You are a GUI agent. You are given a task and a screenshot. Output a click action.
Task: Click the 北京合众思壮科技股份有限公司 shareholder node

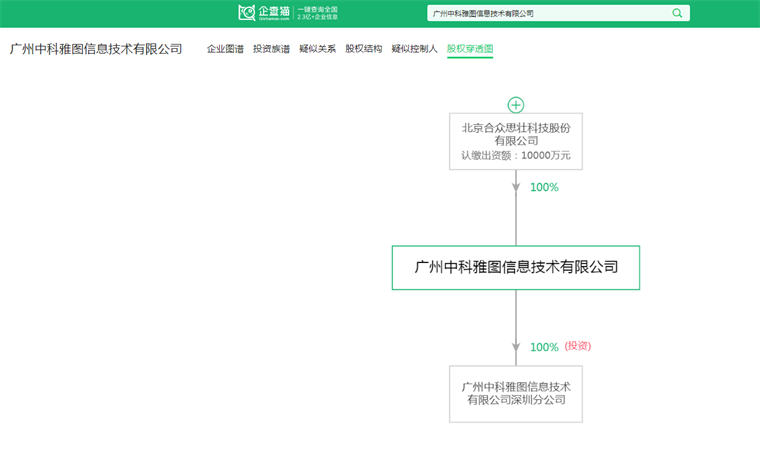(516, 142)
